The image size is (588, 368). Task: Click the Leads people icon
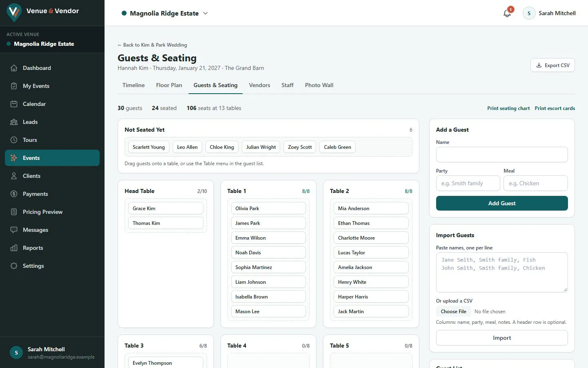(x=14, y=122)
